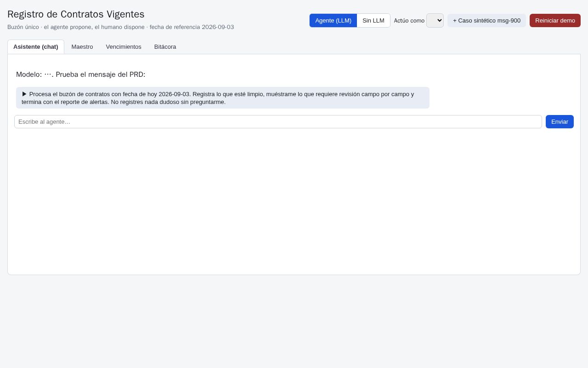Open the Asistente (chat) tab
Image resolution: width=588 pixels, height=368 pixels.
pos(36,47)
